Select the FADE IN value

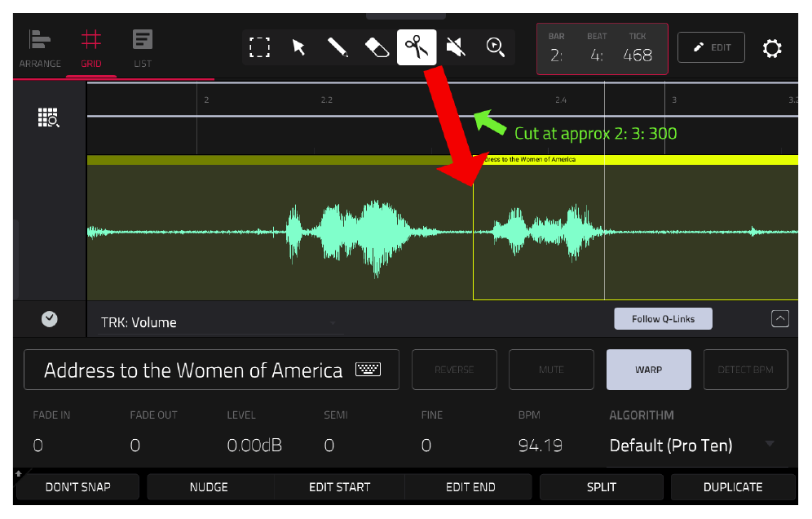[38, 446]
